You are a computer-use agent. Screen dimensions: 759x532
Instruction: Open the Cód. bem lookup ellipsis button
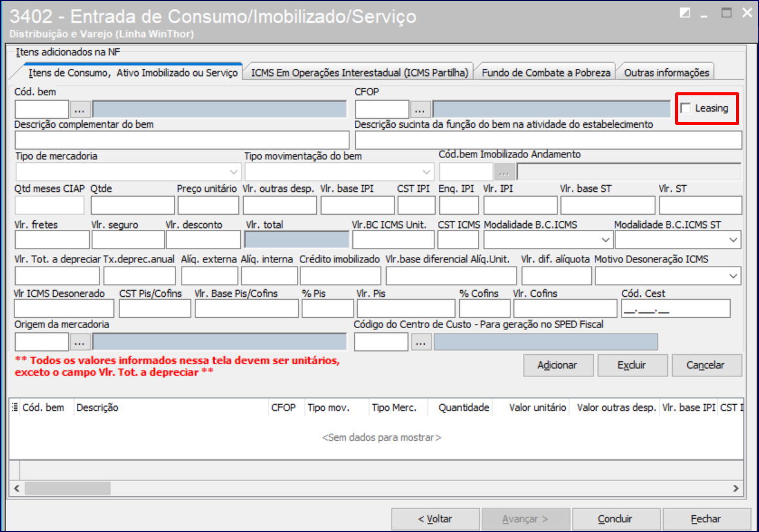tap(80, 109)
